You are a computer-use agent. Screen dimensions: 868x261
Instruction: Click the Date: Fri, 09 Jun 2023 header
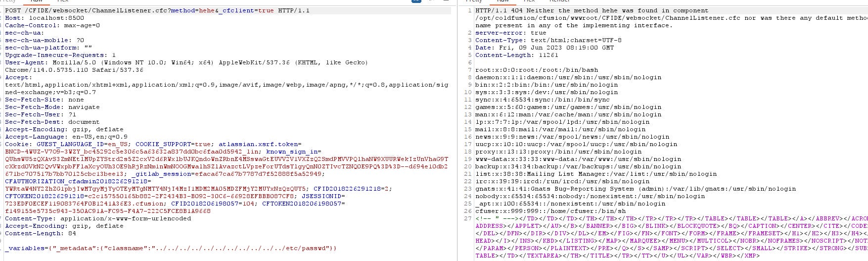pos(545,48)
